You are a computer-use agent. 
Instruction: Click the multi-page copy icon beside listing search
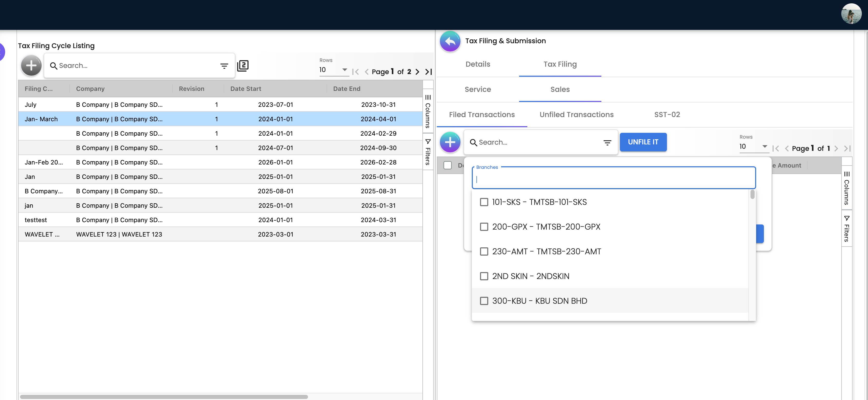coord(243,65)
